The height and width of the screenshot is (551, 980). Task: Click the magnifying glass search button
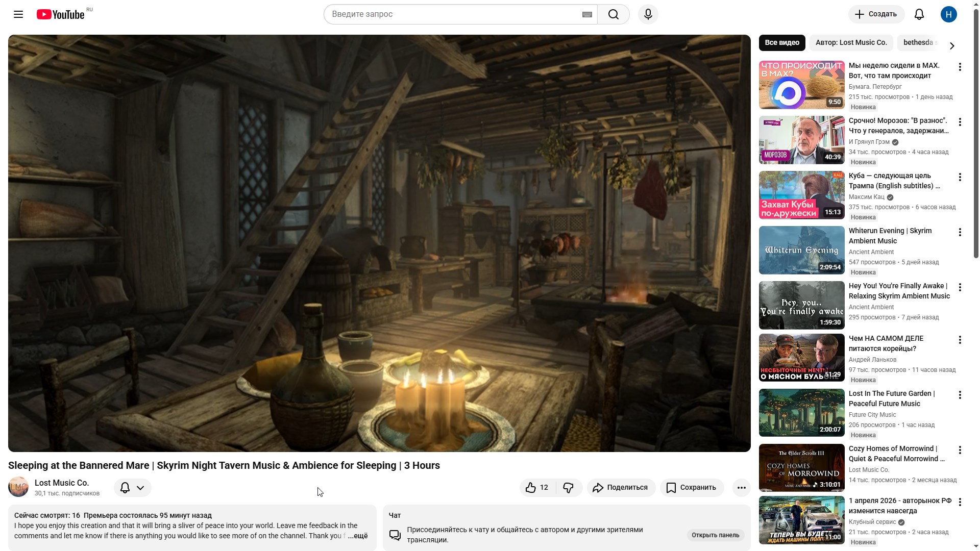[614, 14]
